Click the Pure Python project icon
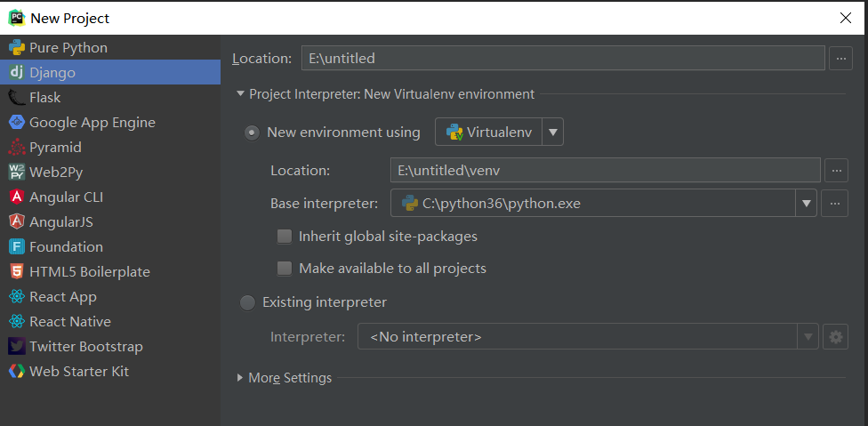868x426 pixels. click(17, 47)
